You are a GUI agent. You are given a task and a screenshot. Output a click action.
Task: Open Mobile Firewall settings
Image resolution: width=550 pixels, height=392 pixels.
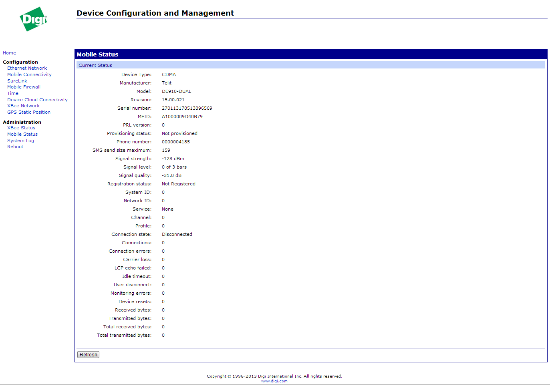pyautogui.click(x=24, y=87)
